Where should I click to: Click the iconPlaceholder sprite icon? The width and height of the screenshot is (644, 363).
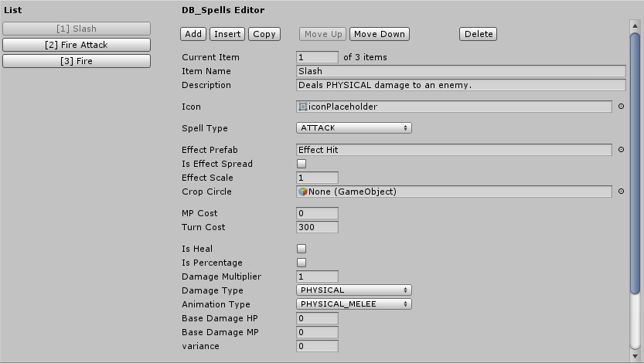(303, 107)
